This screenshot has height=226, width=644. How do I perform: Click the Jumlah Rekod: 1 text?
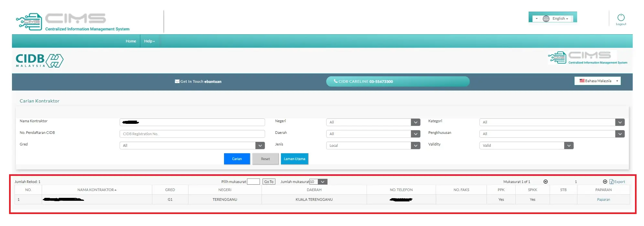point(27,182)
